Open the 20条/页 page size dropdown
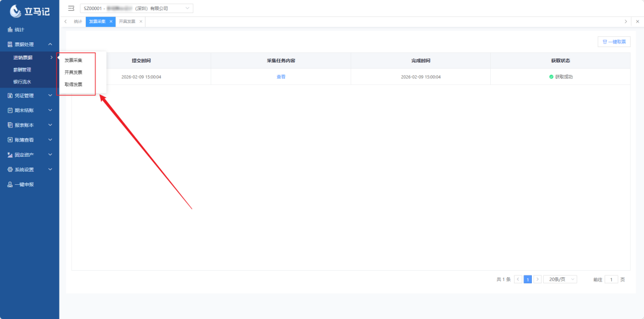Screen dimensions: 644x319 pos(560,279)
